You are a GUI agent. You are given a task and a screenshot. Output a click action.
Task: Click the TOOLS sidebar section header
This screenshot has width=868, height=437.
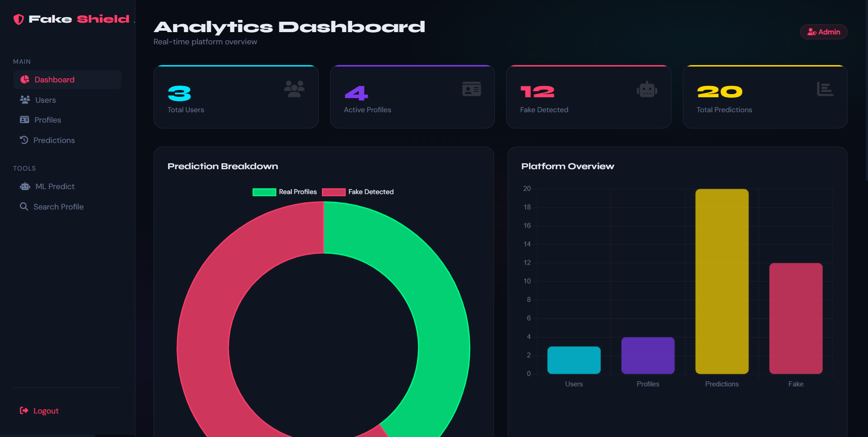click(24, 168)
